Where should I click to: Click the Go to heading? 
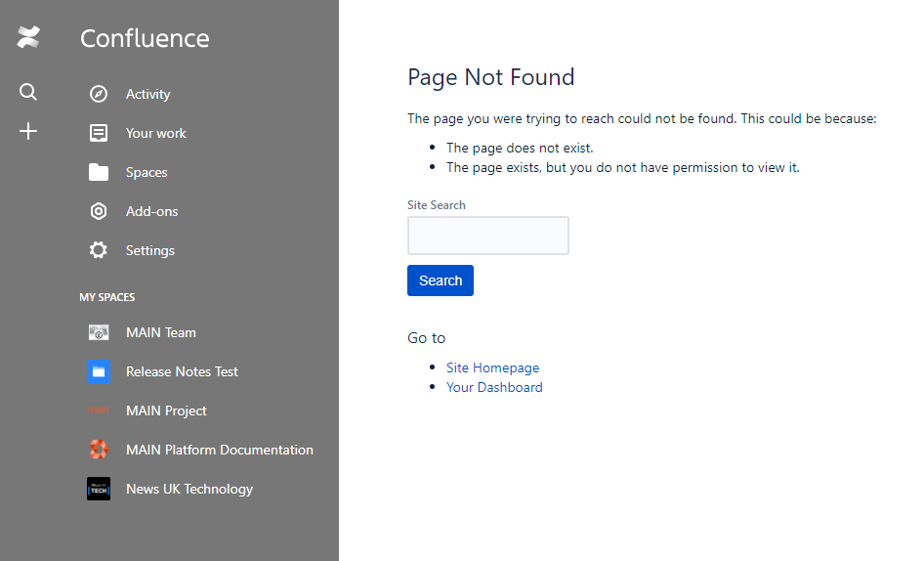coord(426,338)
